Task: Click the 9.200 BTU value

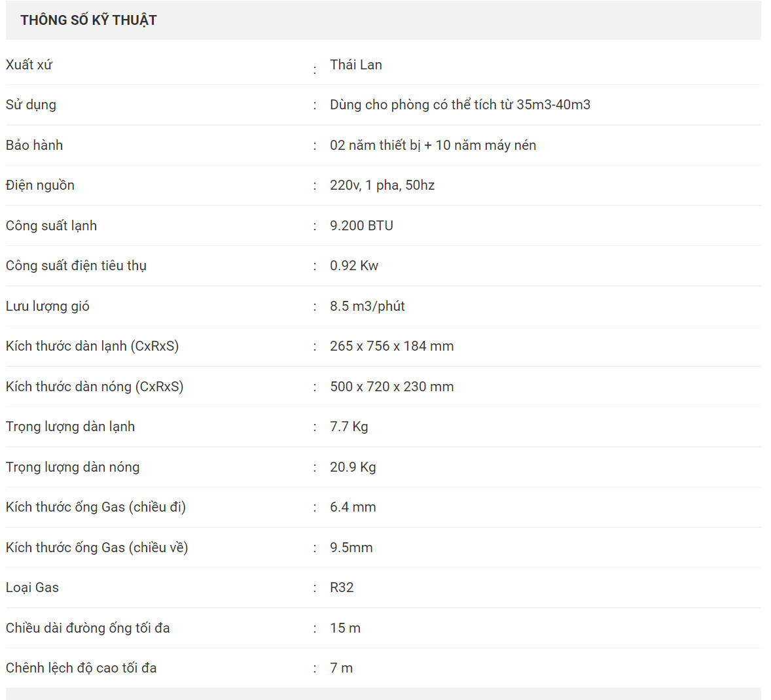Action: (361, 226)
